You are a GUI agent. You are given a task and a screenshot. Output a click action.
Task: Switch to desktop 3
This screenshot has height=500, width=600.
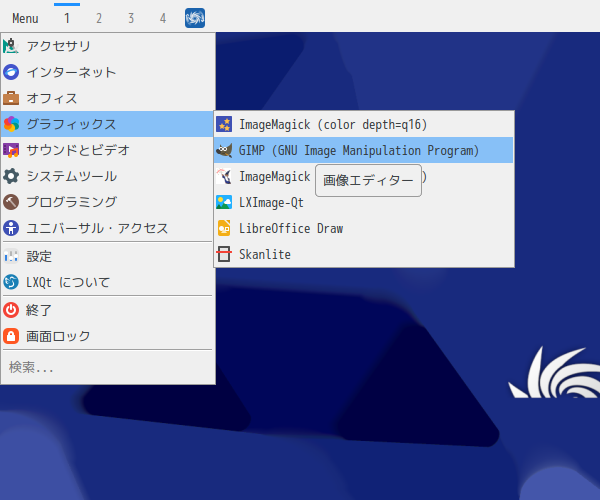pyautogui.click(x=131, y=18)
